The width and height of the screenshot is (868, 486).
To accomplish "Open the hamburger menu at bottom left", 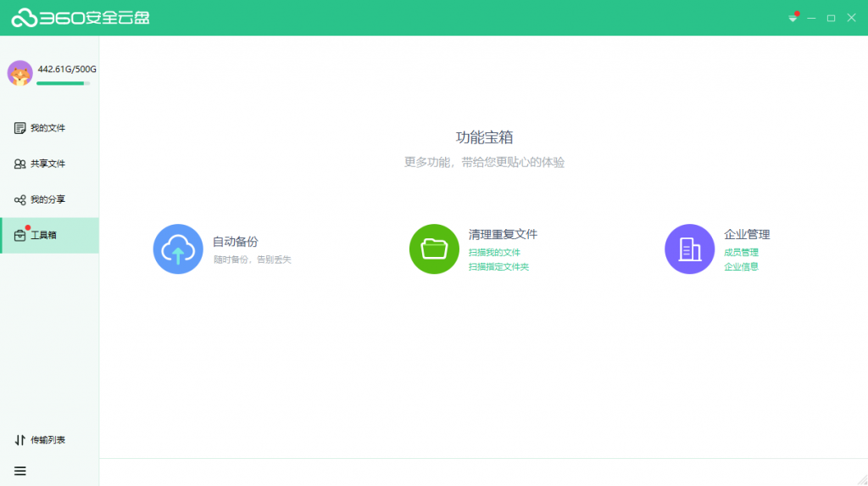I will point(20,471).
